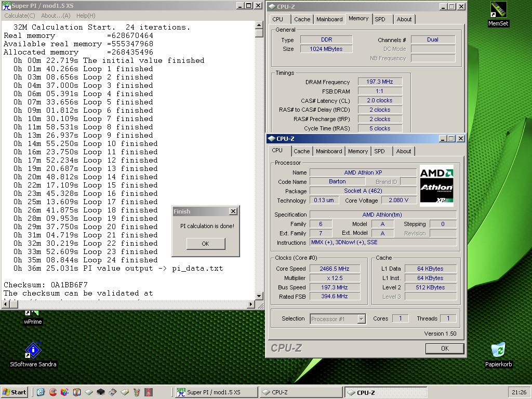Activate the first CPU-Z taskbar button
This screenshot has height=399, width=532.
click(x=301, y=392)
